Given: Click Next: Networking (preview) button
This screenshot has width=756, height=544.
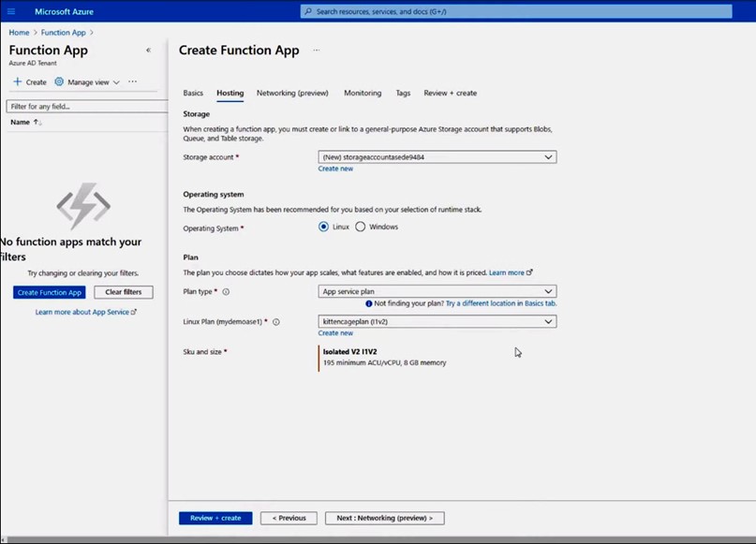Looking at the screenshot, I should click(x=385, y=518).
